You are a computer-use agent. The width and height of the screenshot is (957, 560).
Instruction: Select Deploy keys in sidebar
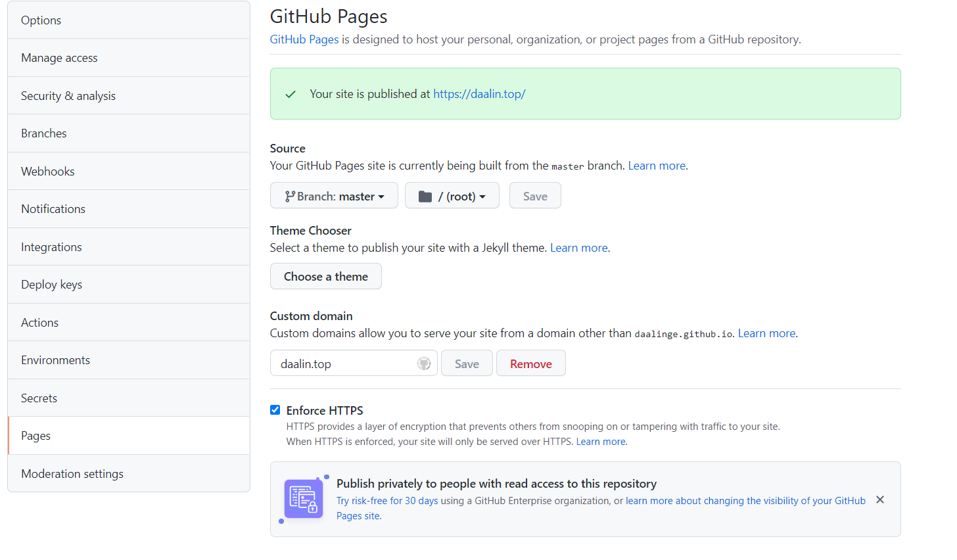(129, 285)
